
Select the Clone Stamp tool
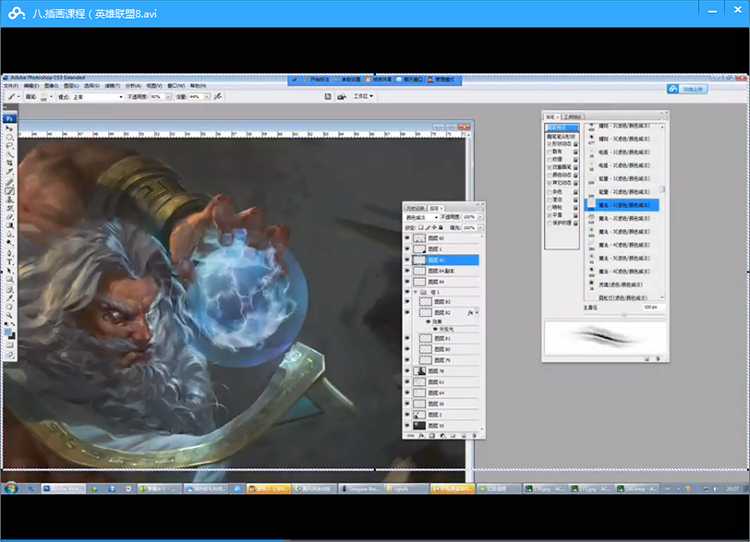click(x=9, y=199)
